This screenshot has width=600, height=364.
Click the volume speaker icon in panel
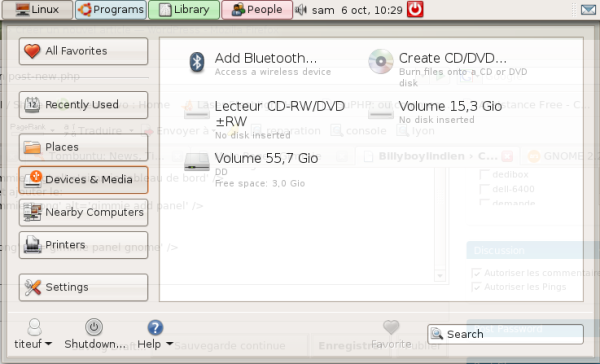click(301, 10)
